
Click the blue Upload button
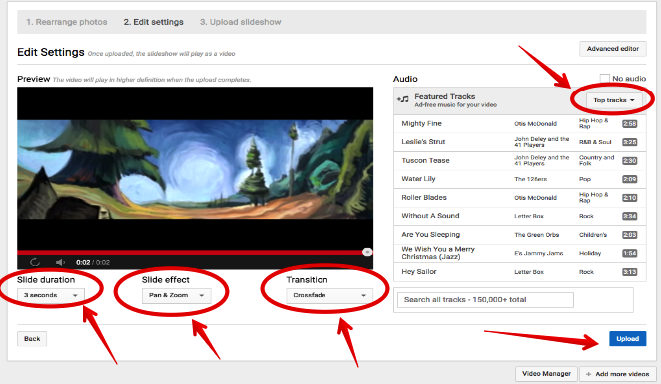point(627,338)
